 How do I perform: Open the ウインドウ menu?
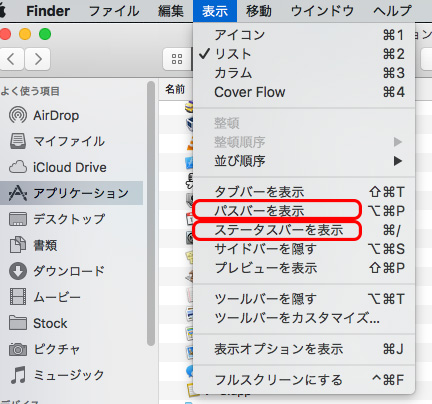[x=322, y=11]
